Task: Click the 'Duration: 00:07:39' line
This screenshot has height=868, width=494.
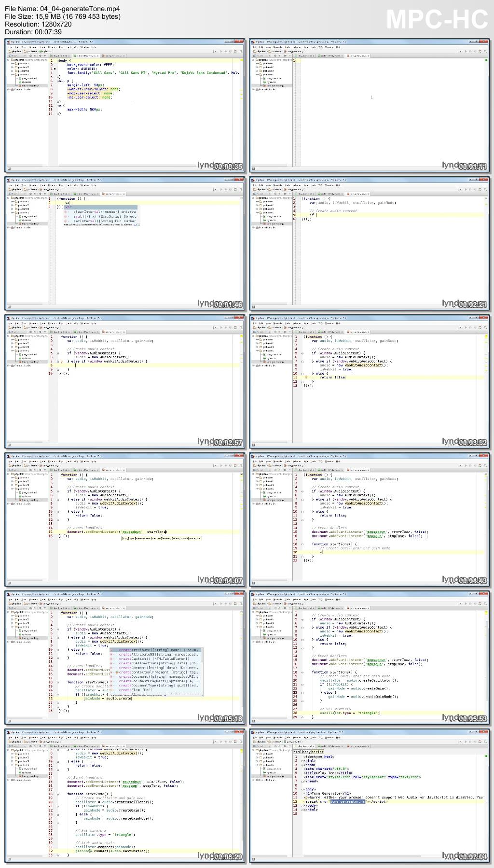Action: point(33,32)
